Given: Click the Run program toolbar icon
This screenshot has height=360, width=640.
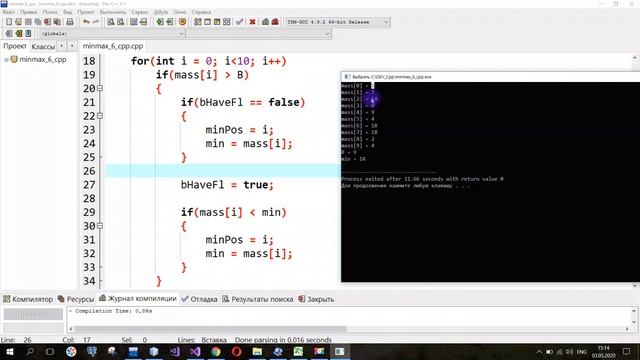Looking at the screenshot, I should pyautogui.click(x=207, y=22).
